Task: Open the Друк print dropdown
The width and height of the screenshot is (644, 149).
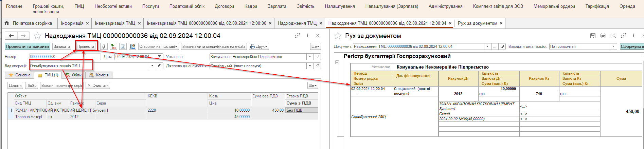Action: [x=259, y=46]
